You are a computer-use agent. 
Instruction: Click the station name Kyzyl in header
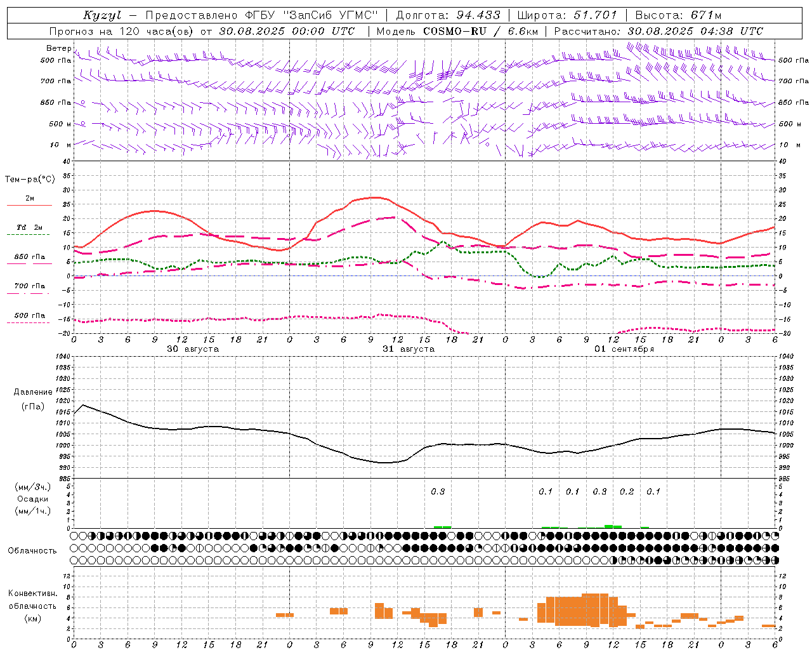click(102, 15)
